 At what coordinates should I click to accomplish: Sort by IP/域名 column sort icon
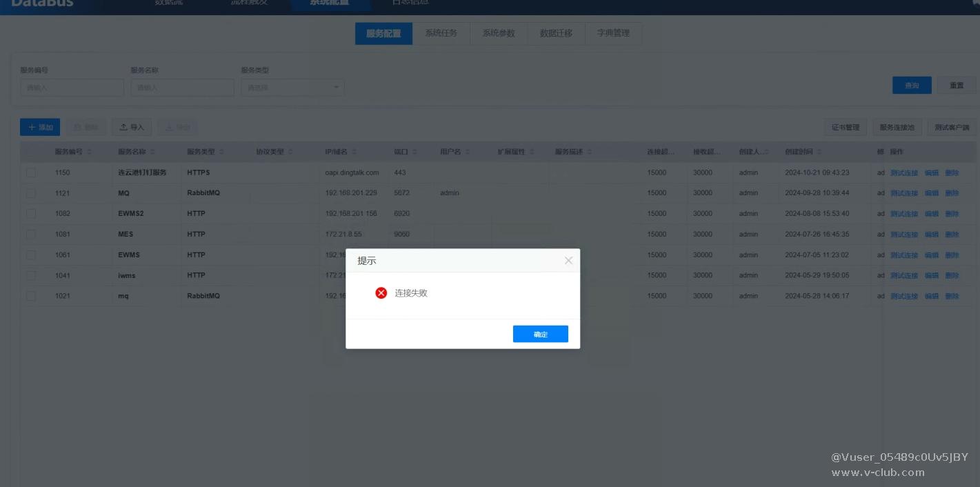pos(354,152)
